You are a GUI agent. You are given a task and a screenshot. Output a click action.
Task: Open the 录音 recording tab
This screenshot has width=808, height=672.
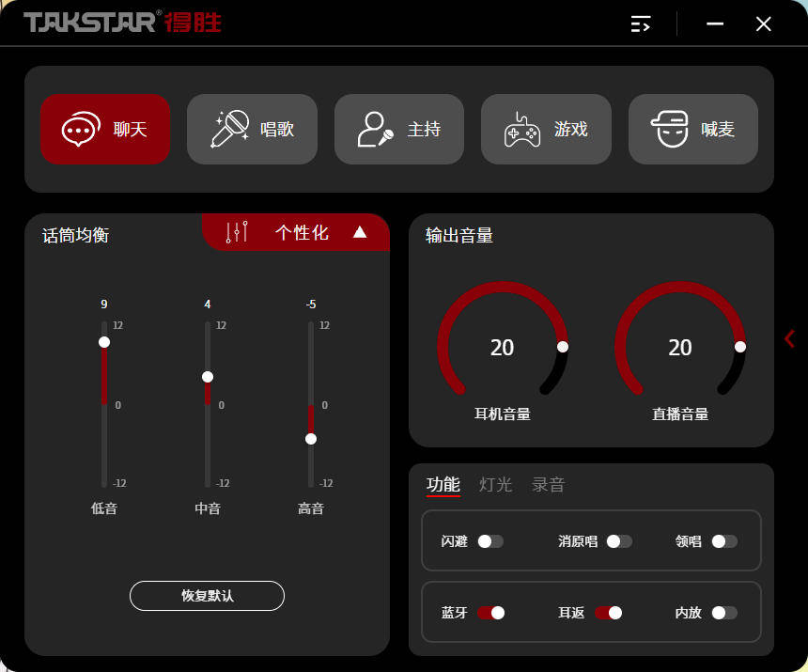point(548,485)
